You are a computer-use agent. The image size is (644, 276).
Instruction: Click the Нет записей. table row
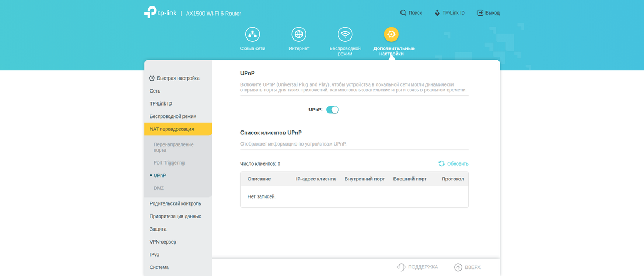(x=354, y=197)
